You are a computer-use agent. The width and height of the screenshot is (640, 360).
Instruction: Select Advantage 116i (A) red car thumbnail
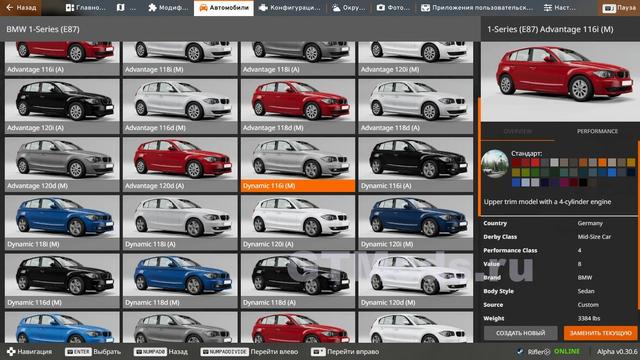coord(62,59)
